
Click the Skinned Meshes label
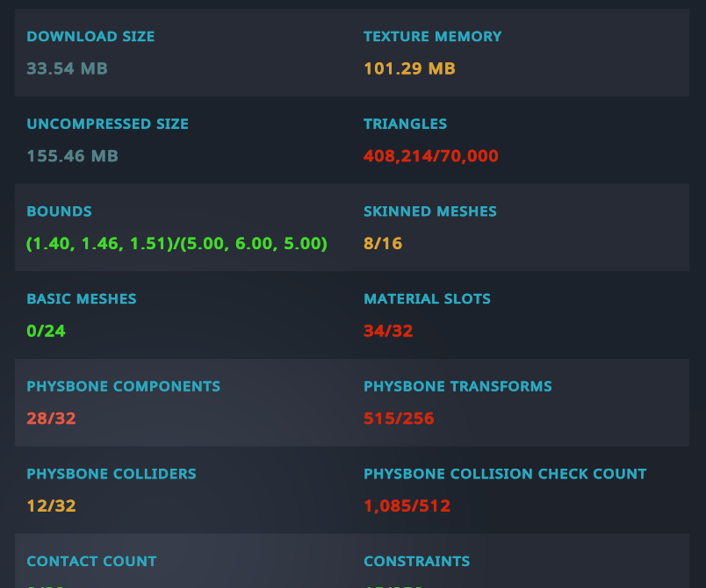(429, 212)
